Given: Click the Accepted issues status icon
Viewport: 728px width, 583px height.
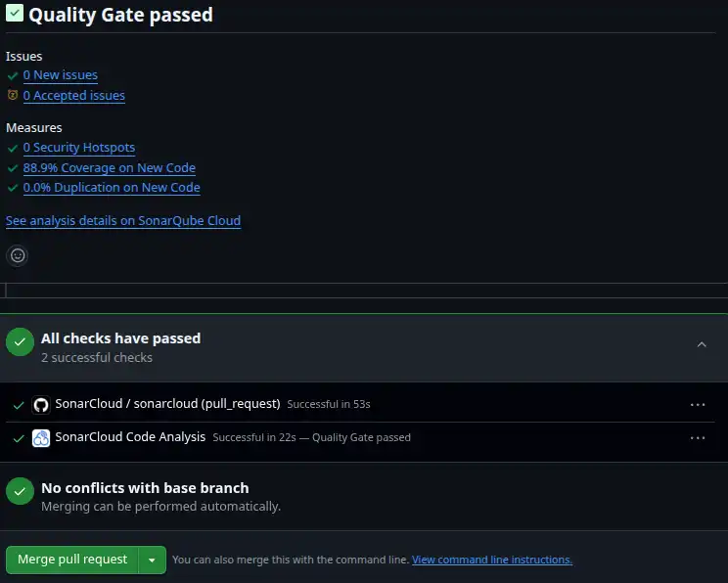Looking at the screenshot, I should (13, 96).
